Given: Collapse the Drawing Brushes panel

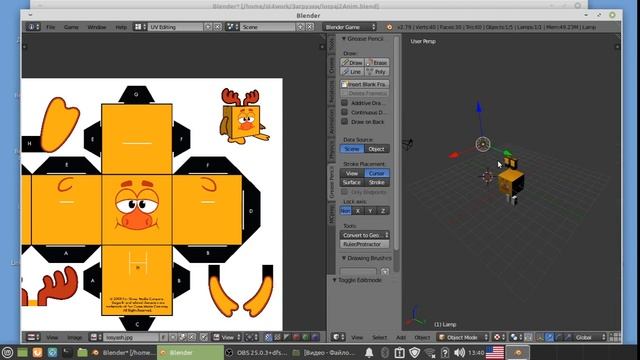Looking at the screenshot, I should pyautogui.click(x=344, y=258).
